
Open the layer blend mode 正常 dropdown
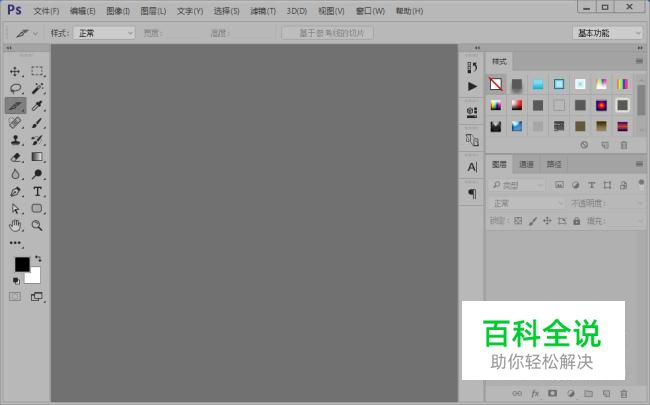point(527,204)
